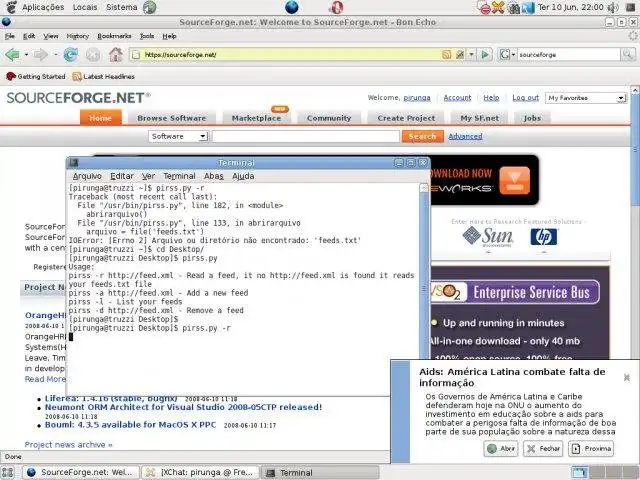Screen dimensions: 640x480
Task: Click the Fechar button in the notification
Action: tap(543, 449)
